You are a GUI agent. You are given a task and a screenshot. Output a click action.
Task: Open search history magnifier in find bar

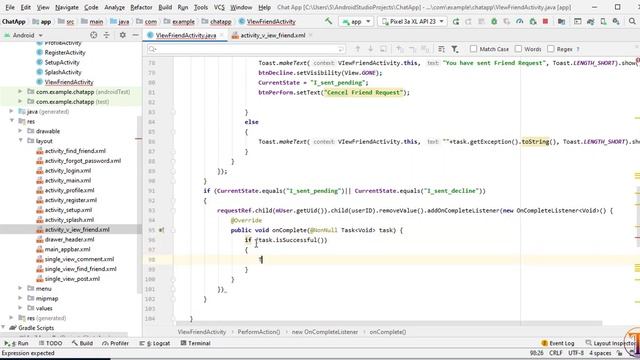click(x=153, y=49)
